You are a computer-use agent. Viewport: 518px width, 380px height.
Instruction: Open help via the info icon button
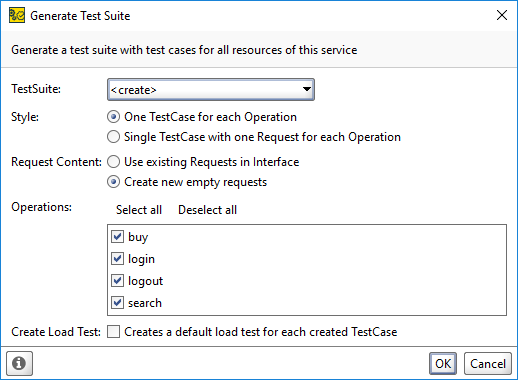[x=19, y=363]
